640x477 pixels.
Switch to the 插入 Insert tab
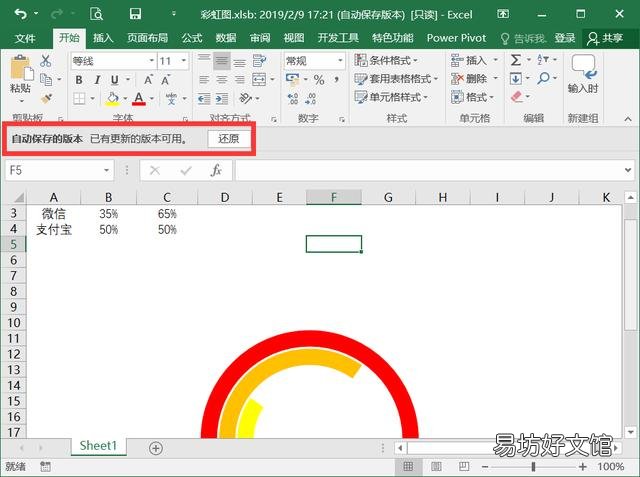[102, 38]
